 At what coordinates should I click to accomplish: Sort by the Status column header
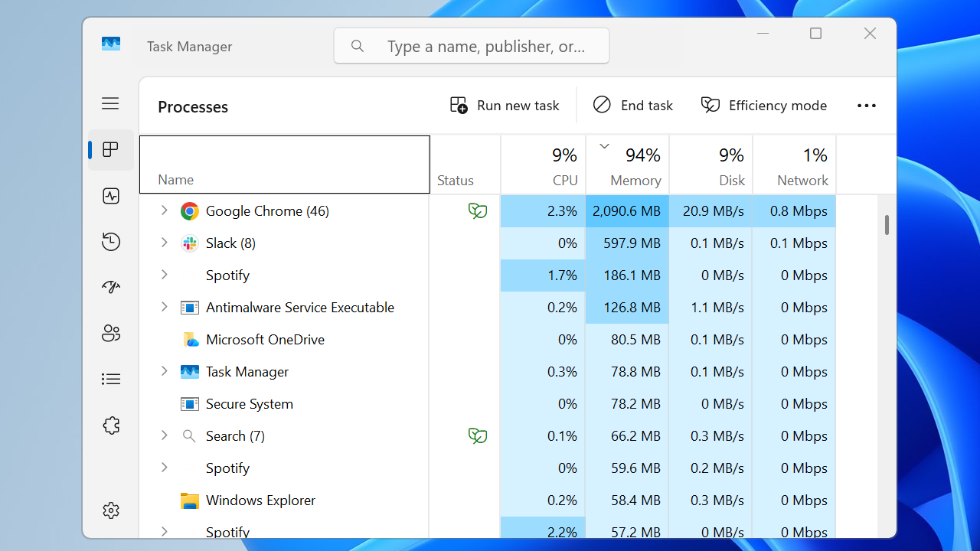pos(465,165)
